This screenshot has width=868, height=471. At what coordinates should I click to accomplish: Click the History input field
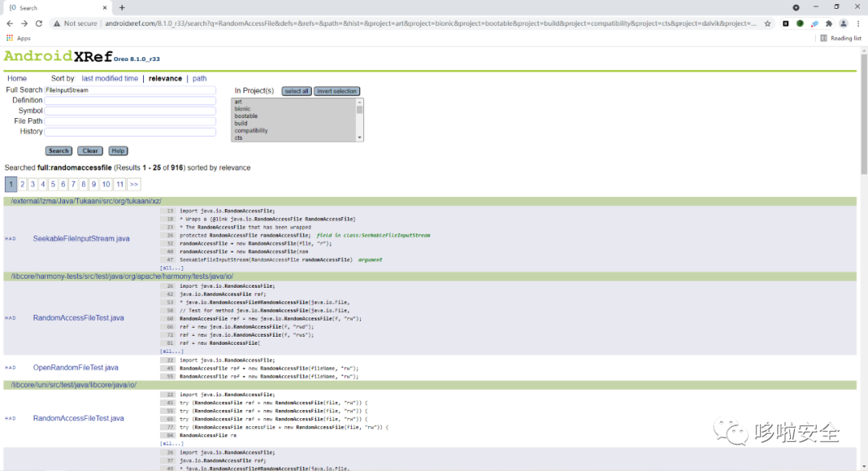pos(130,132)
